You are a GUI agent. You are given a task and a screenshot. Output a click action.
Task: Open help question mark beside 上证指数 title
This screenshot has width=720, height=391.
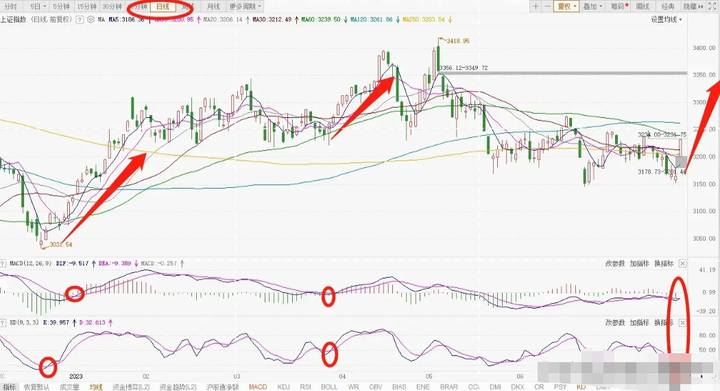(80, 20)
